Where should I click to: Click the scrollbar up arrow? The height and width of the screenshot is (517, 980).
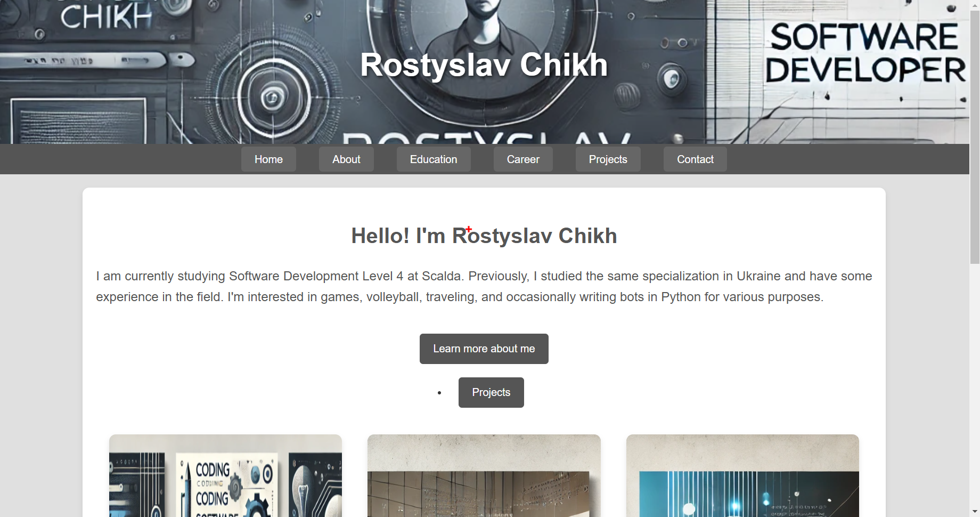tap(975, 5)
